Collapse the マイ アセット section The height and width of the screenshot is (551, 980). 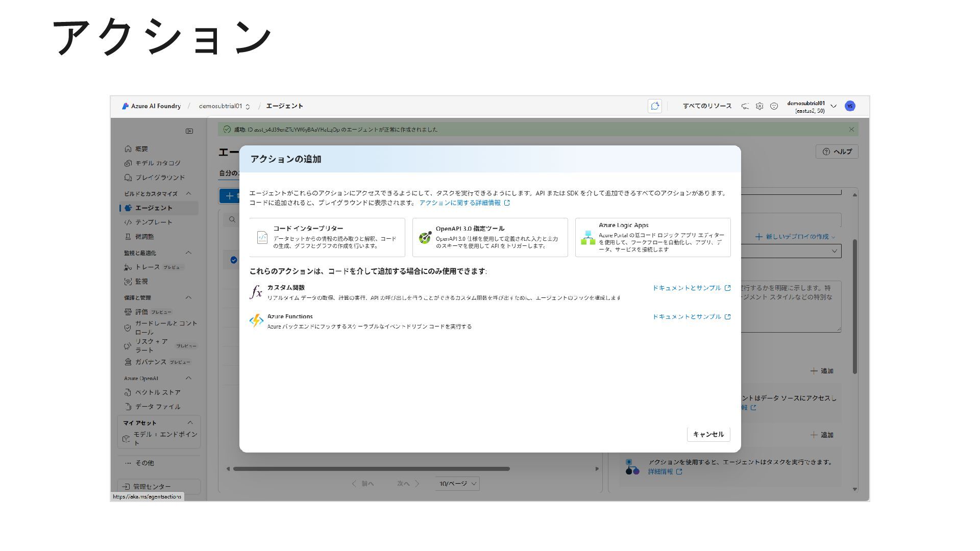[190, 422]
